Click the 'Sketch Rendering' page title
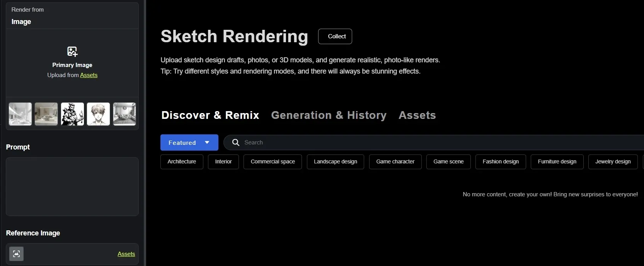 (234, 36)
